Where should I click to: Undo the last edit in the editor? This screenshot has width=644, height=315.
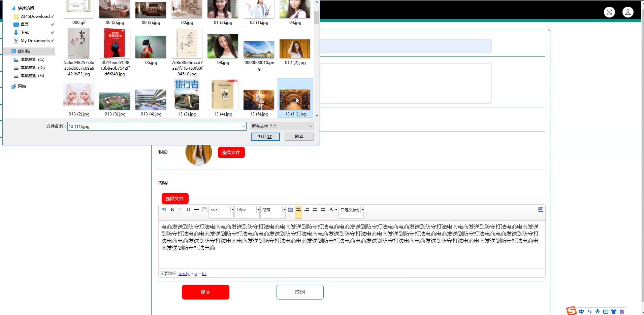164,210
